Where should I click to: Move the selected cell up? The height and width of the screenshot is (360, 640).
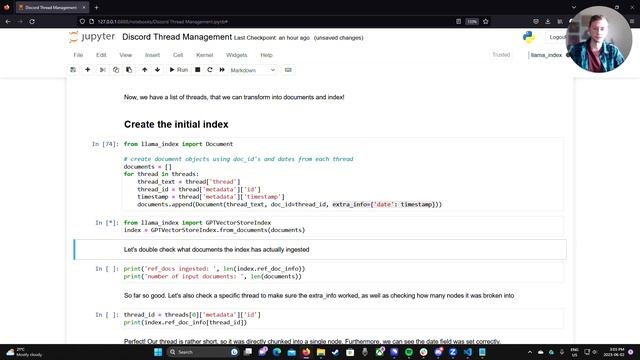[x=144, y=70]
